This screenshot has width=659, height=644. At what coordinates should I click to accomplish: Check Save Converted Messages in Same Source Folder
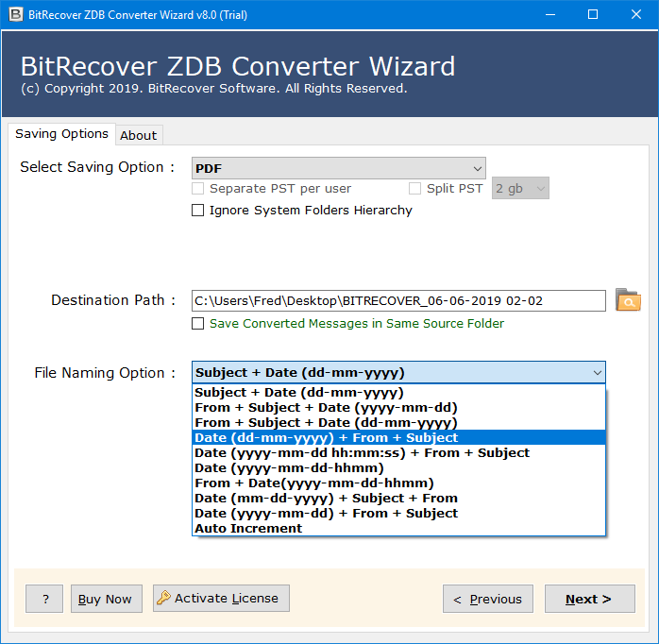[x=197, y=323]
